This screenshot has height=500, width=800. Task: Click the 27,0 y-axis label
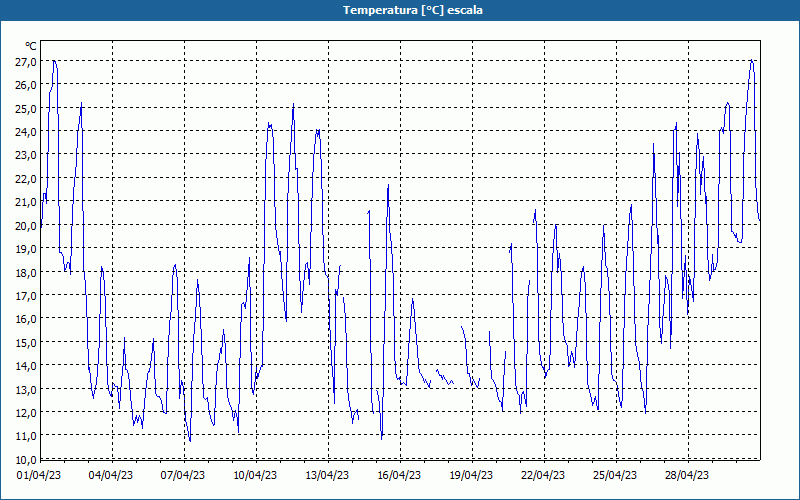click(27, 62)
